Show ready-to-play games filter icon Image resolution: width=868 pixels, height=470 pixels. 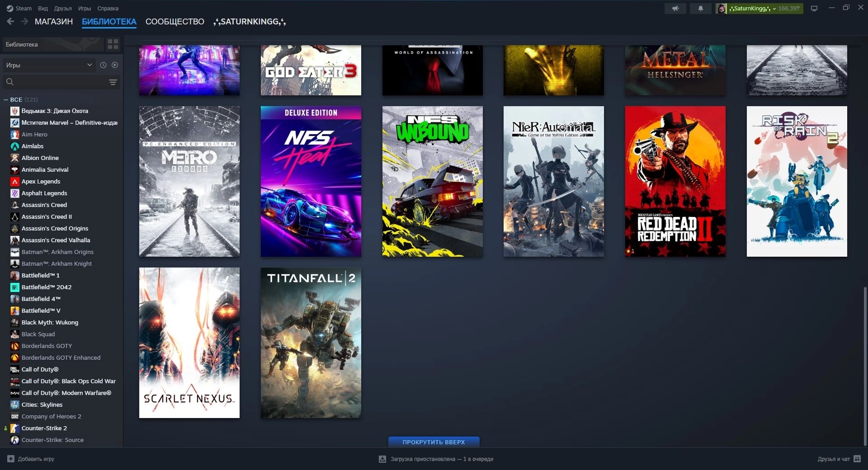point(115,65)
